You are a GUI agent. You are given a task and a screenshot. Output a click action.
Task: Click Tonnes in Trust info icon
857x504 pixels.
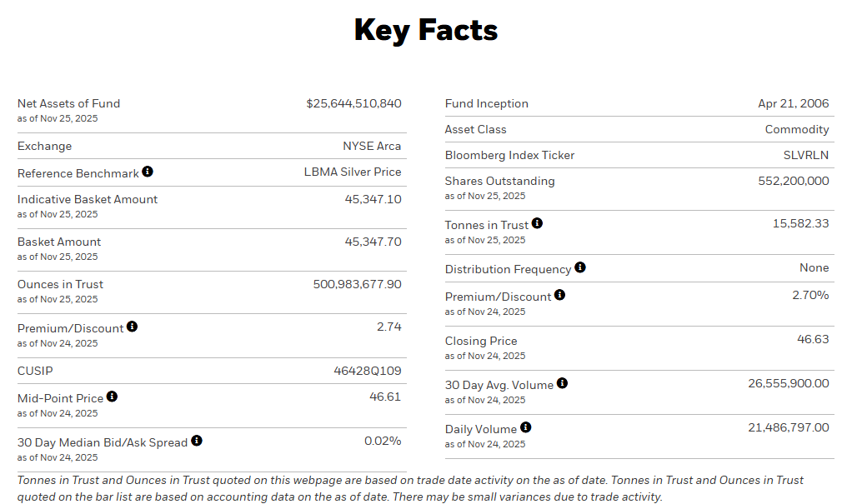point(537,223)
